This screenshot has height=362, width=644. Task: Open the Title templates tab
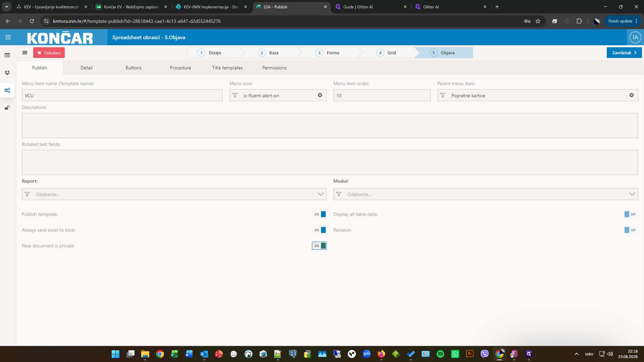coord(227,68)
